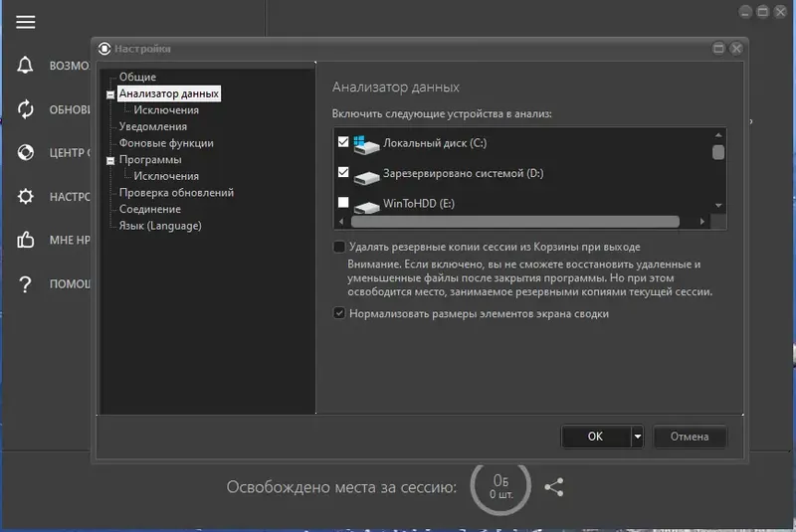
Task: Toggle Нормализовать размеры элементов checkbox
Action: click(339, 313)
